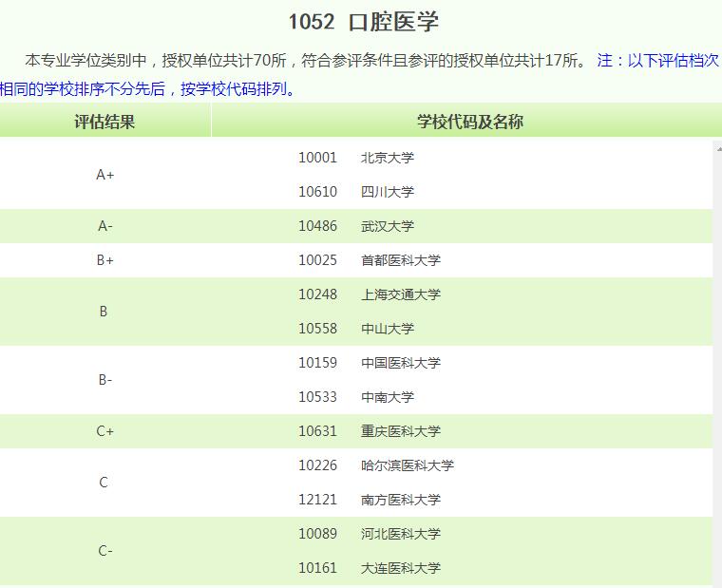The width and height of the screenshot is (722, 588).
Task: Select 北京大学 in the school list
Action: coord(388,158)
